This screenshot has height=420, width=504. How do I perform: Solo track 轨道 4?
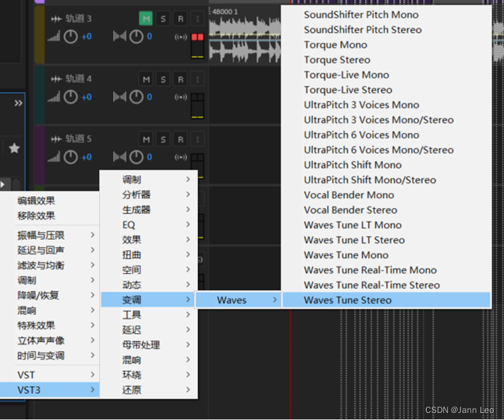tap(164, 79)
